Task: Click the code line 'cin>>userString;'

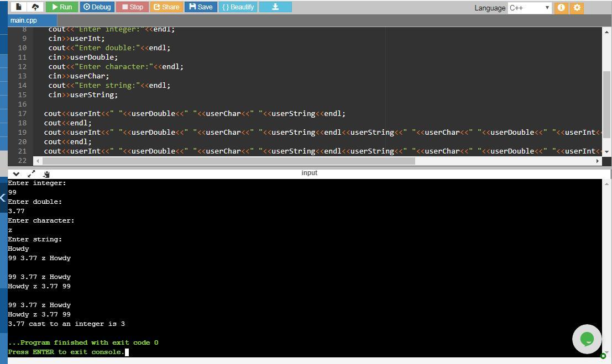Action: 83,95
